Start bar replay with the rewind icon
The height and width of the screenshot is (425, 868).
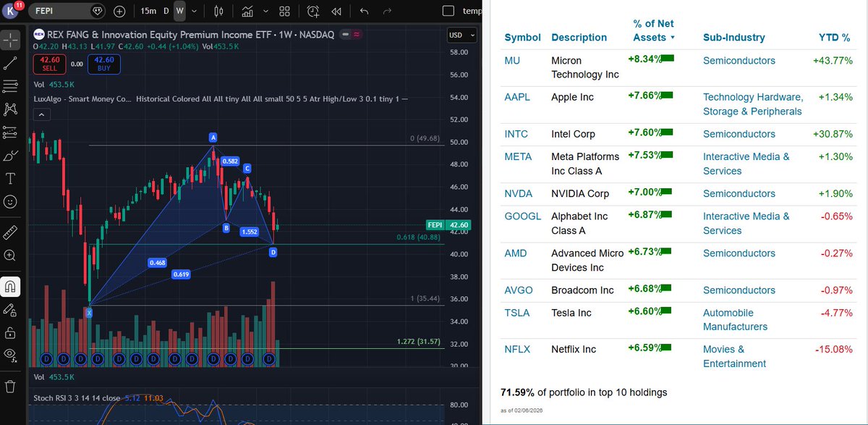click(x=336, y=12)
